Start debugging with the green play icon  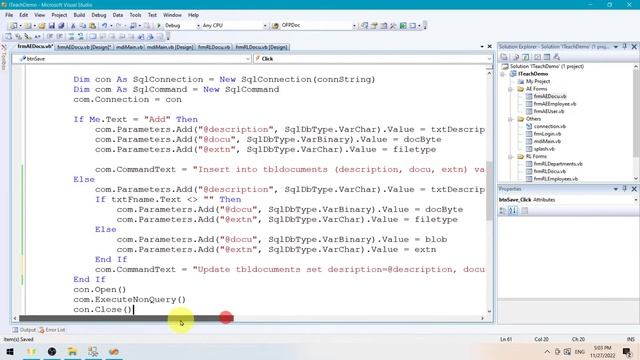pyautogui.click(x=159, y=26)
